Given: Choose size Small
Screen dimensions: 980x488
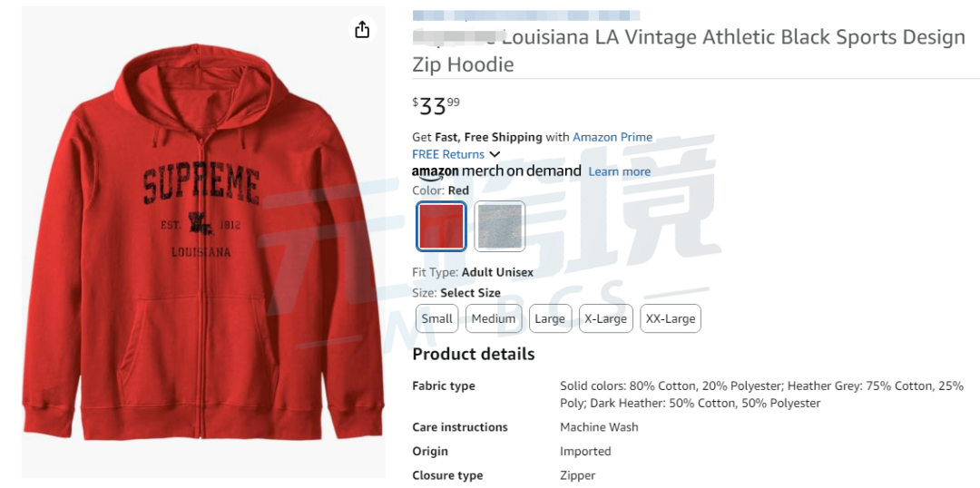Looking at the screenshot, I should [436, 318].
